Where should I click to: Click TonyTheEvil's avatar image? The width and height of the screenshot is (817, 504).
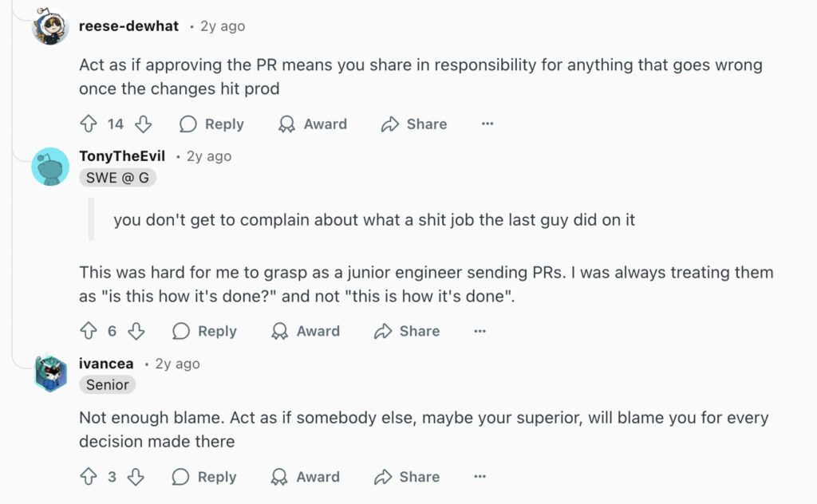click(50, 167)
